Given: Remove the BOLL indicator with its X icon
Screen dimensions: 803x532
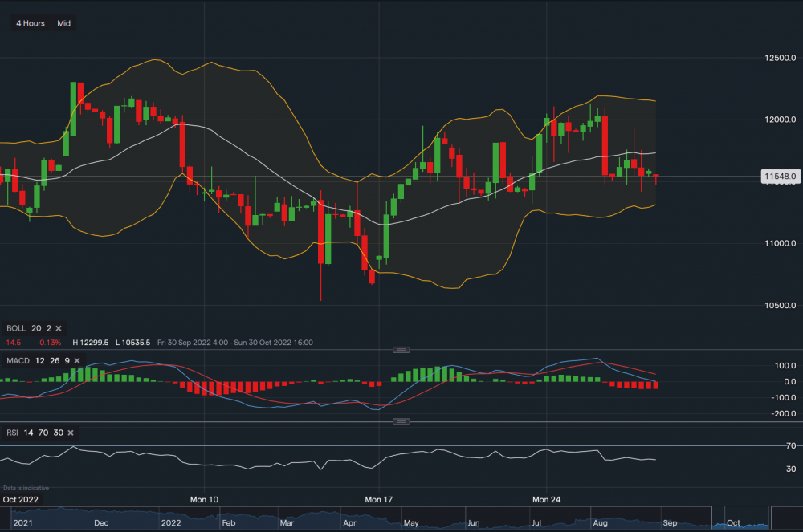Looking at the screenshot, I should click(x=59, y=328).
